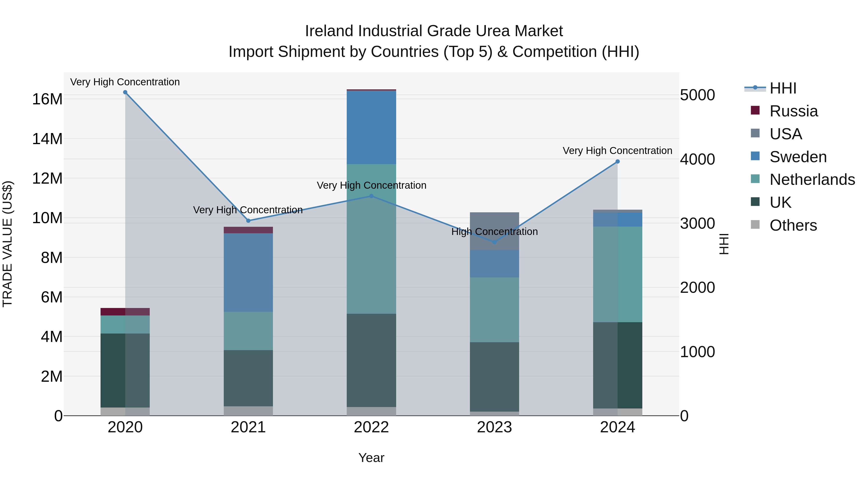Toggle the Netherlands legend entry

coord(803,180)
